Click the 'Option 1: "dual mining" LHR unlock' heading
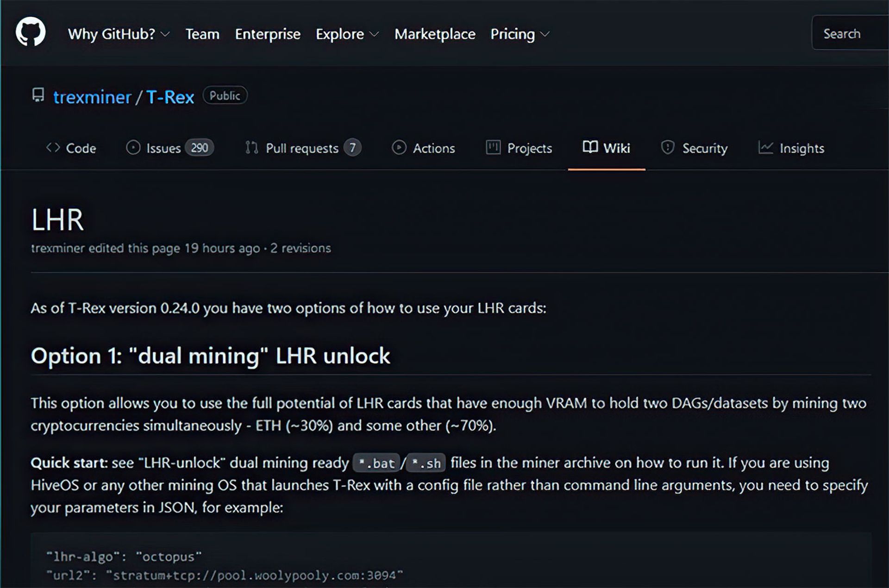The image size is (889, 588). pyautogui.click(x=211, y=356)
